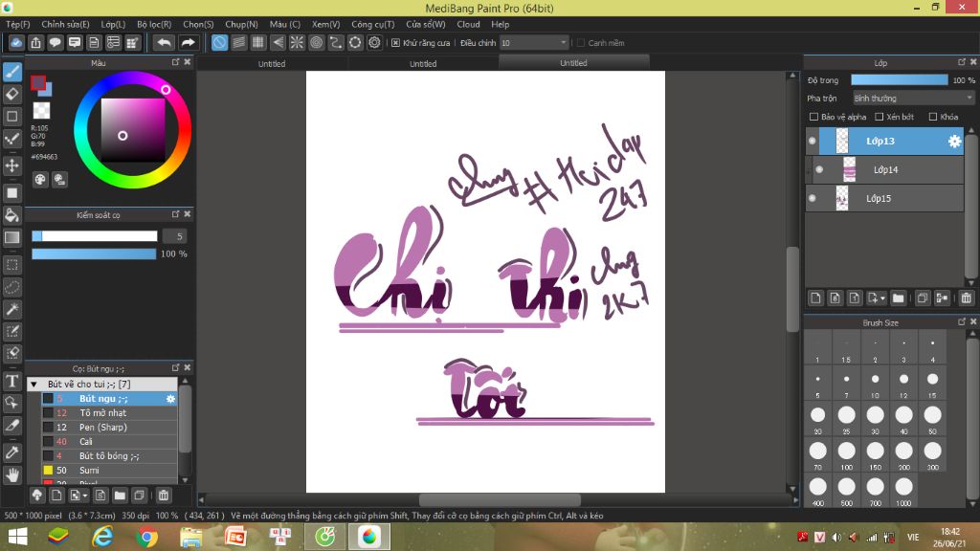Click the Undo arrow in toolbar
This screenshot has width=980, height=551.
coord(165,42)
